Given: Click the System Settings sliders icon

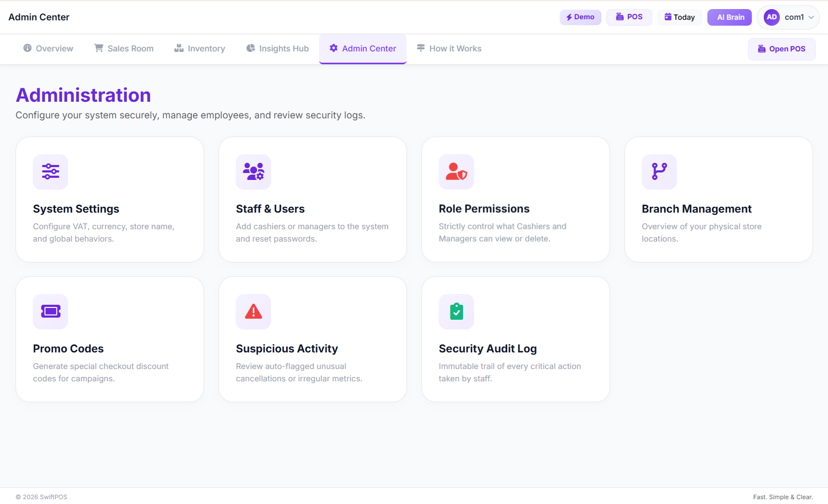Looking at the screenshot, I should 50,171.
